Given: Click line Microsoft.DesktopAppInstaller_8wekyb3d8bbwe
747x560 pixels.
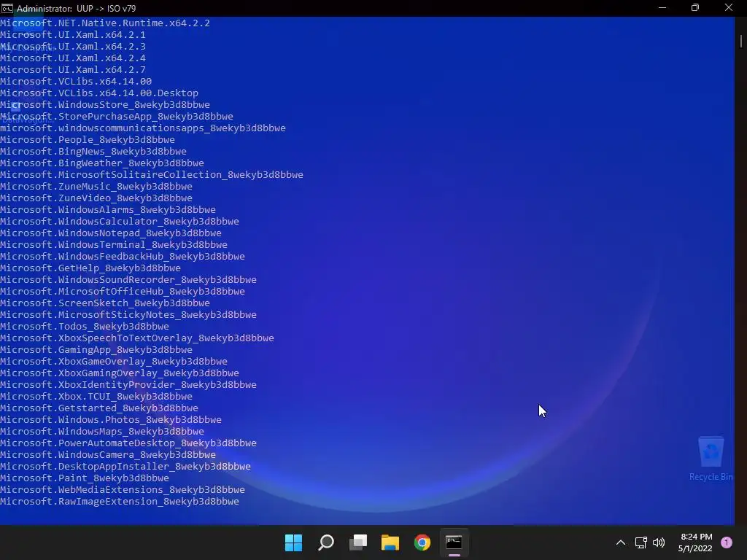Looking at the screenshot, I should (x=125, y=466).
